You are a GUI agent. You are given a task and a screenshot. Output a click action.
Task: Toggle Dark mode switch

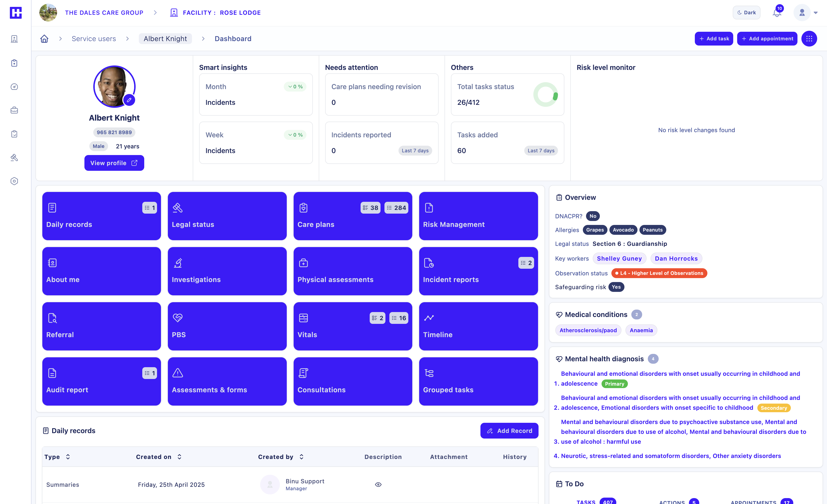pos(746,13)
